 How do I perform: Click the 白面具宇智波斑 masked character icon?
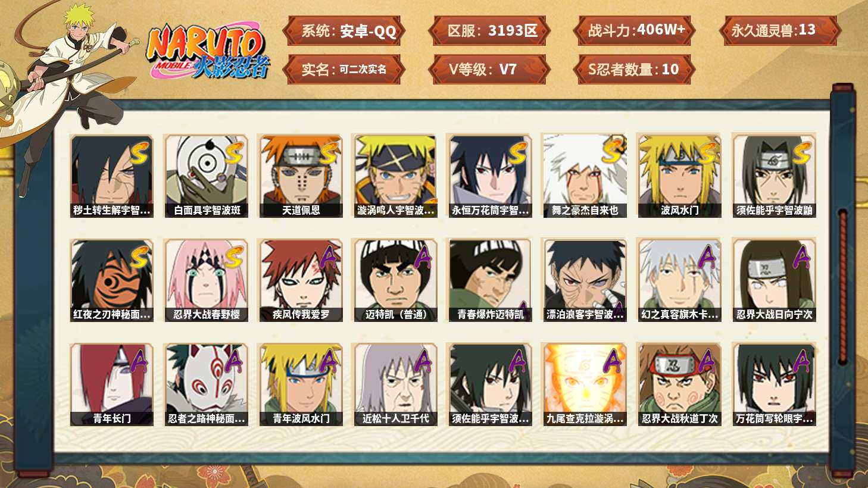[x=207, y=176]
